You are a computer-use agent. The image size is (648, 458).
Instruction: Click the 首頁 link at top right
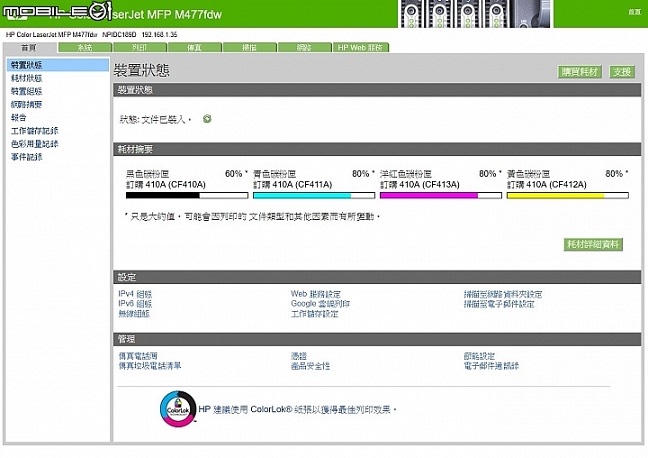pyautogui.click(x=635, y=12)
